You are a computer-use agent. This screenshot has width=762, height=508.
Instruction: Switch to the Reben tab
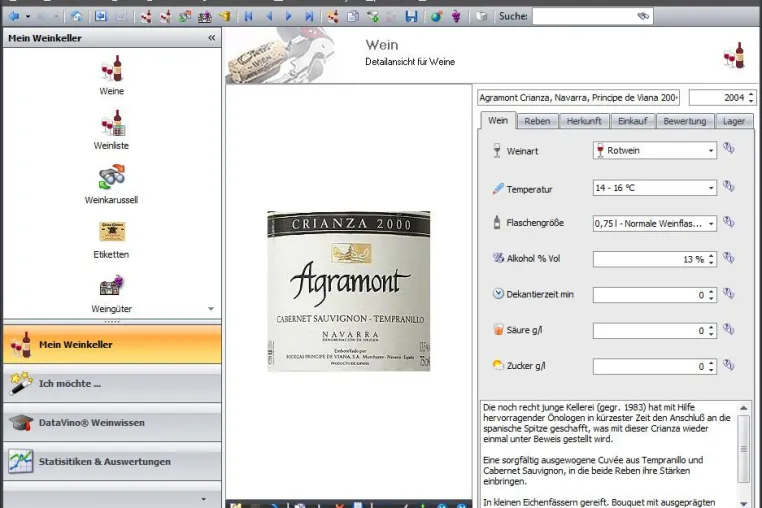tap(537, 121)
